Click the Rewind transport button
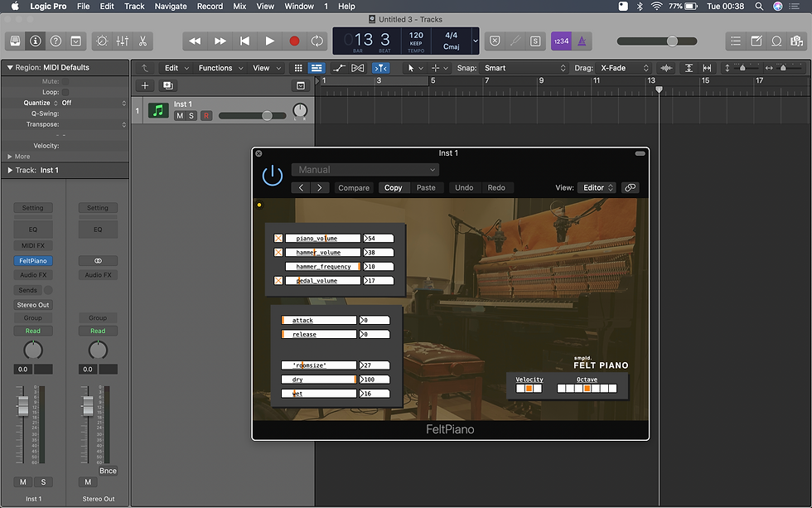 click(195, 41)
